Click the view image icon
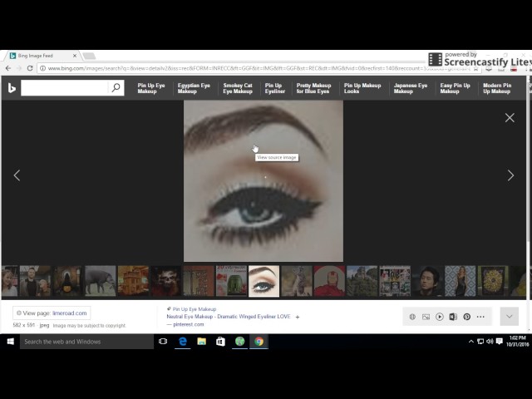Viewport: 532px width, 399px height. (426, 317)
